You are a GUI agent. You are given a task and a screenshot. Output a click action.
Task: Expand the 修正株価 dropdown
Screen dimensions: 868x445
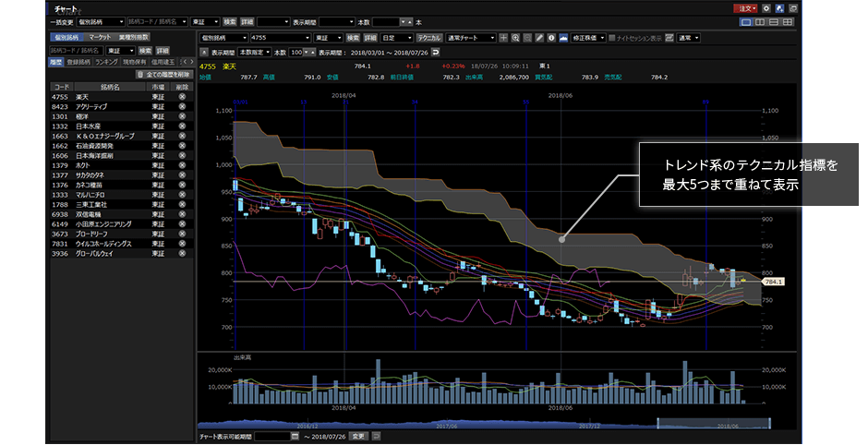click(x=588, y=38)
